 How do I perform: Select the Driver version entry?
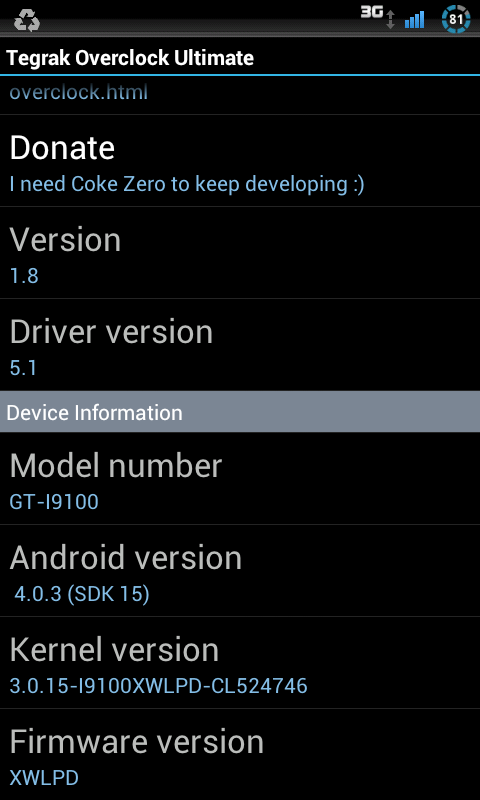point(240,345)
